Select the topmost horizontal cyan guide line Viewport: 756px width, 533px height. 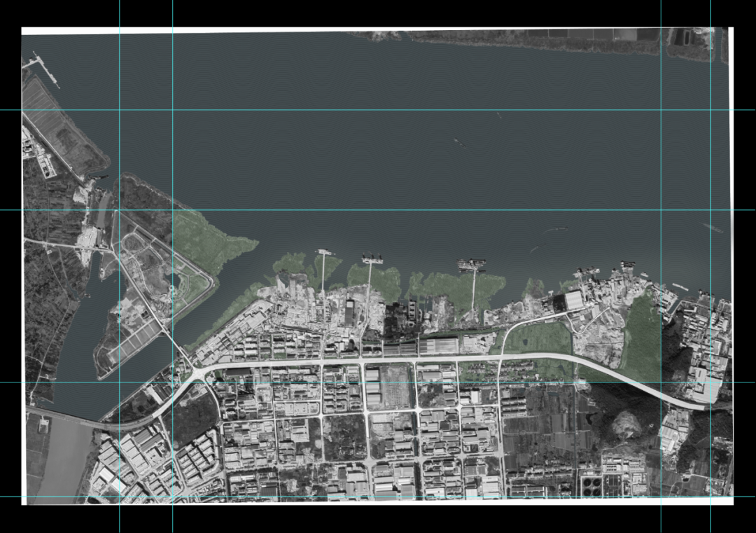click(x=378, y=110)
